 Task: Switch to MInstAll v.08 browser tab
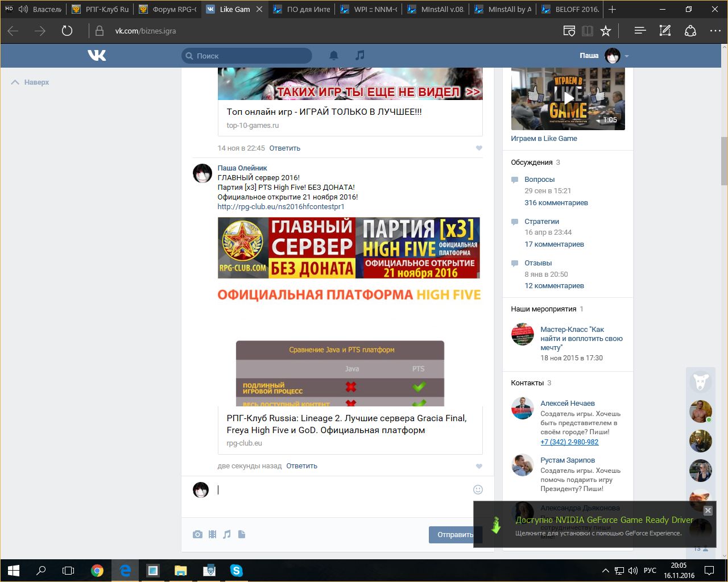436,9
